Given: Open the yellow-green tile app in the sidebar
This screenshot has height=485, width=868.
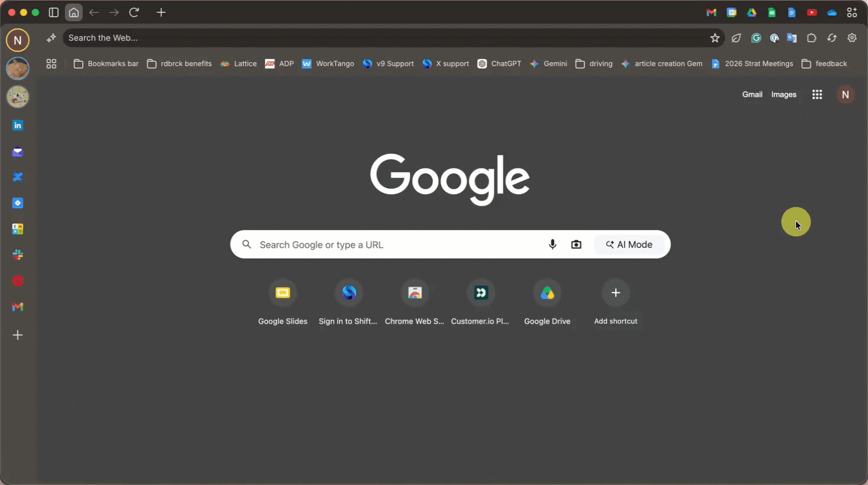Looking at the screenshot, I should (x=18, y=229).
